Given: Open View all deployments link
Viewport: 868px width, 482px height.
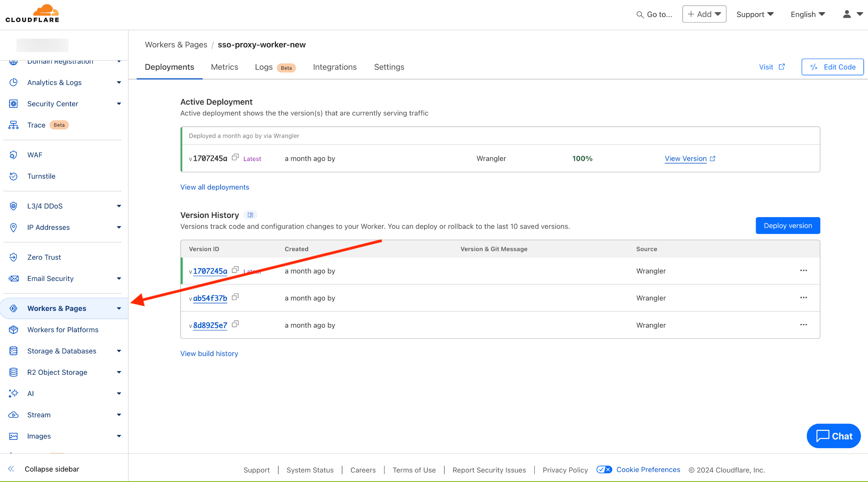Looking at the screenshot, I should tap(214, 187).
